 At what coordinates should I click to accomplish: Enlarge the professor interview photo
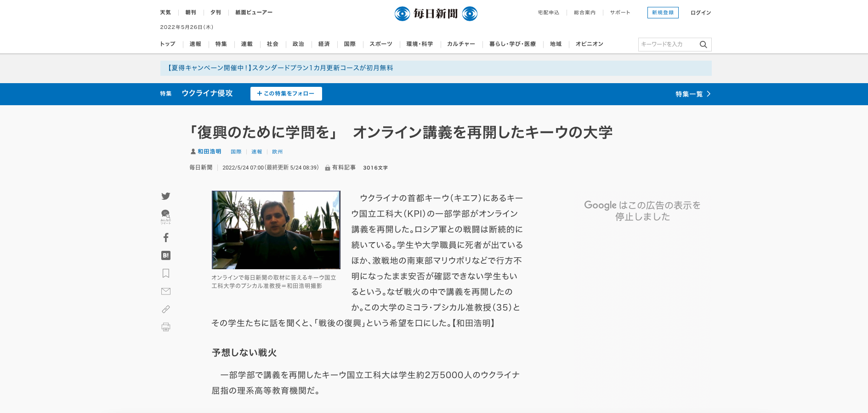[x=276, y=230]
